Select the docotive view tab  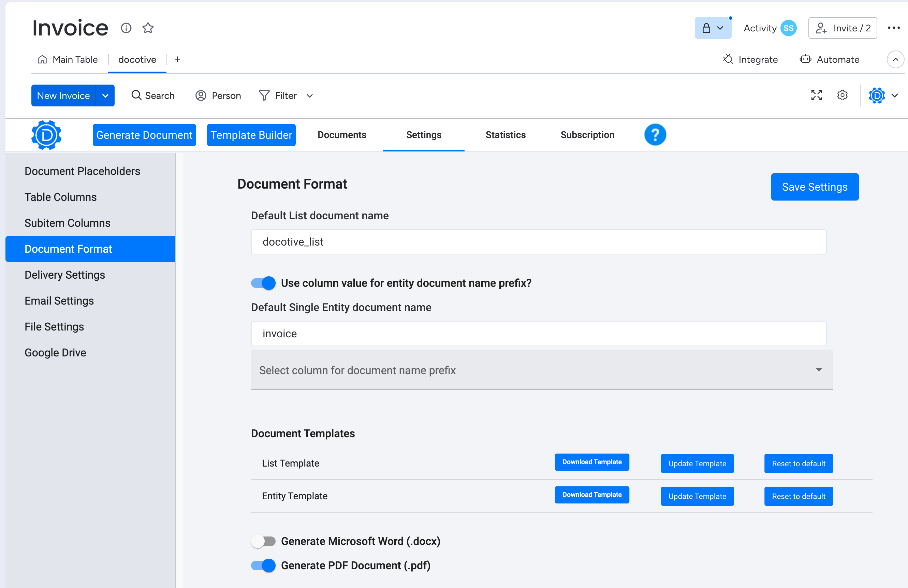137,60
